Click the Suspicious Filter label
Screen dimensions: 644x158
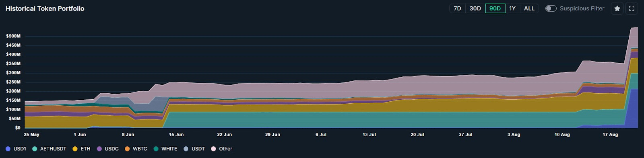click(x=582, y=8)
